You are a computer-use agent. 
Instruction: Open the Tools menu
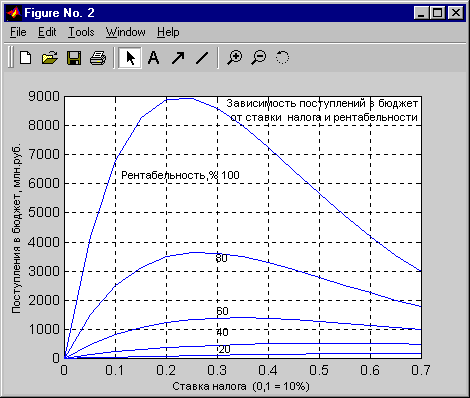click(x=81, y=32)
